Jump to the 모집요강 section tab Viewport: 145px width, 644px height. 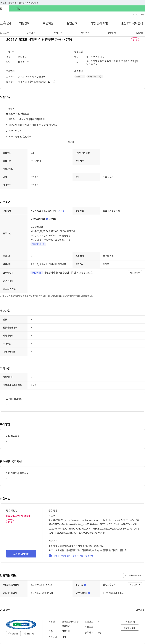4,33
